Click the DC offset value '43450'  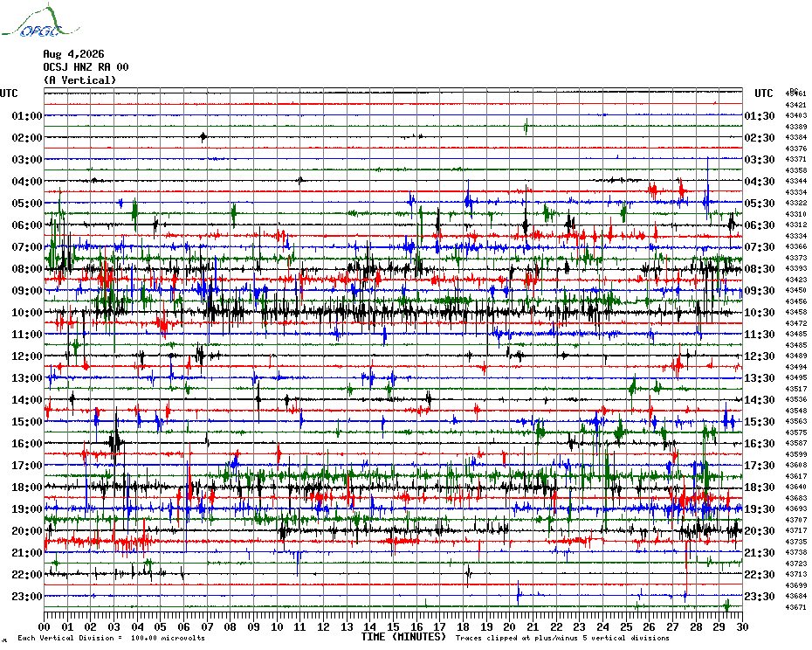click(x=796, y=290)
